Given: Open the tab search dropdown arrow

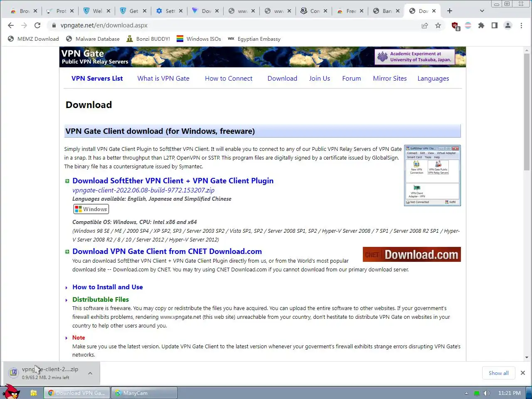Looking at the screenshot, I should pos(482,11).
